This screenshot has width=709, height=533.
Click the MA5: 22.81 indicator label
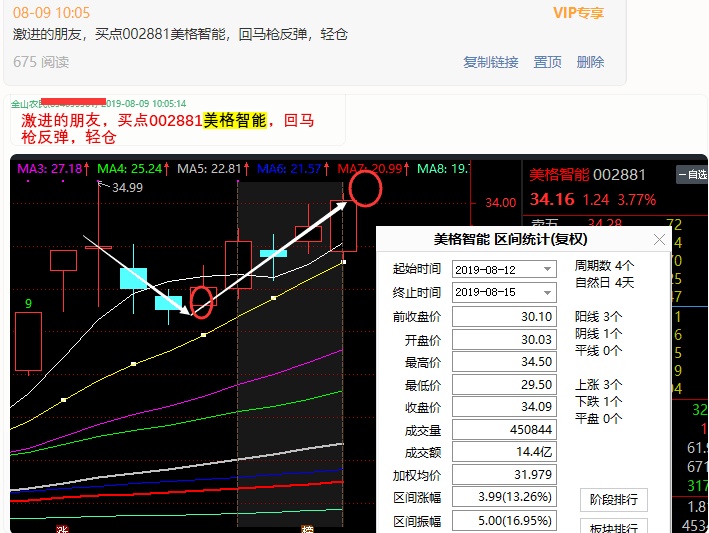point(213,169)
